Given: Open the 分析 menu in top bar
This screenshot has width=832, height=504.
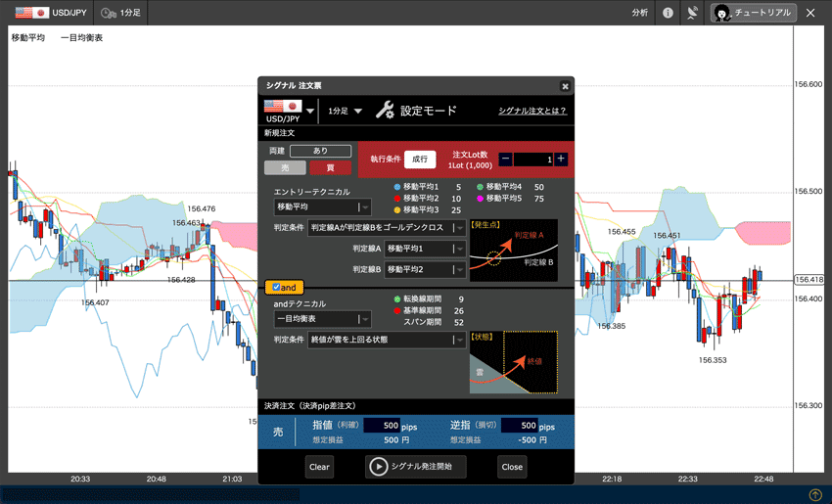Looking at the screenshot, I should coord(639,14).
